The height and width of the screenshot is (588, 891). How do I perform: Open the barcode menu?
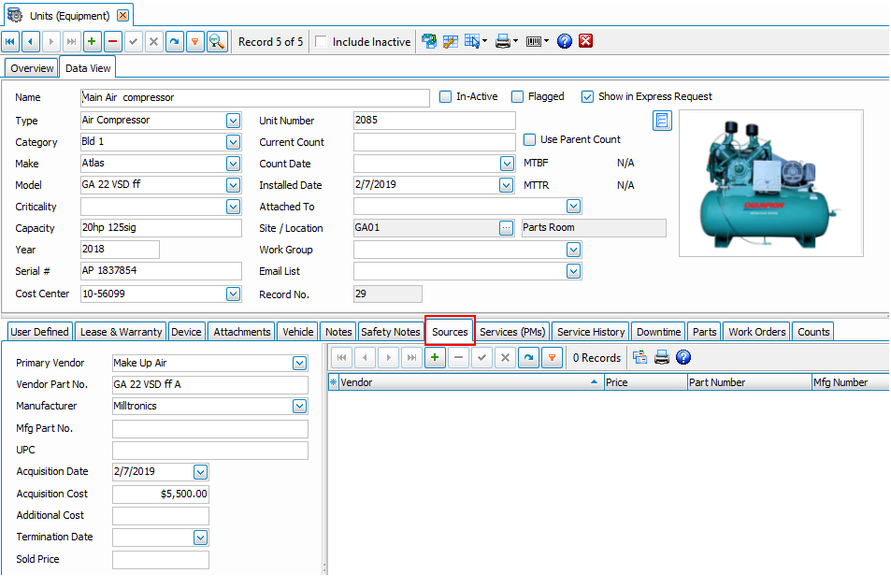pyautogui.click(x=537, y=41)
